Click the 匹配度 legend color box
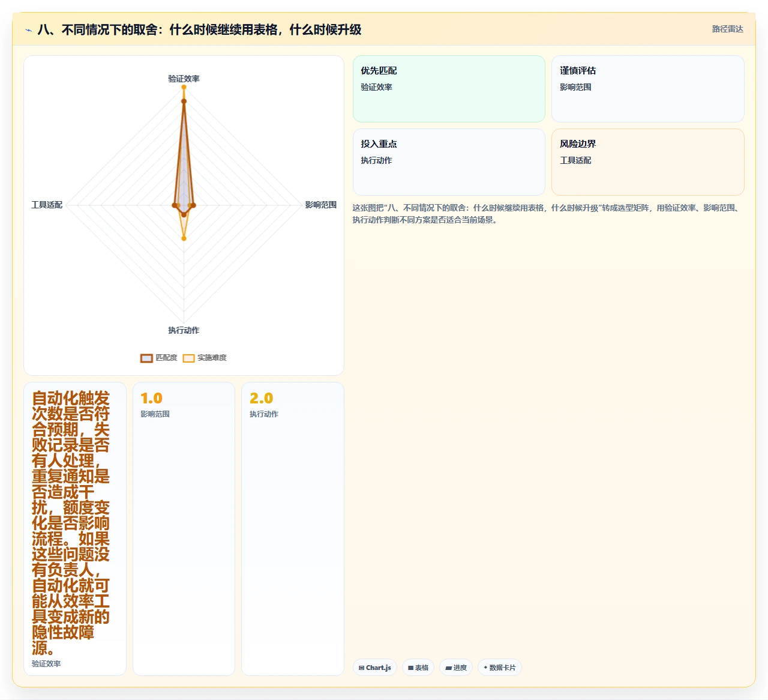 click(x=146, y=358)
